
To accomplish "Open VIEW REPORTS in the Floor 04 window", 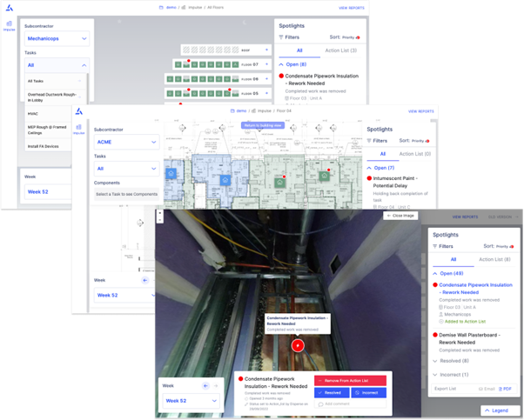I will tap(421, 111).
